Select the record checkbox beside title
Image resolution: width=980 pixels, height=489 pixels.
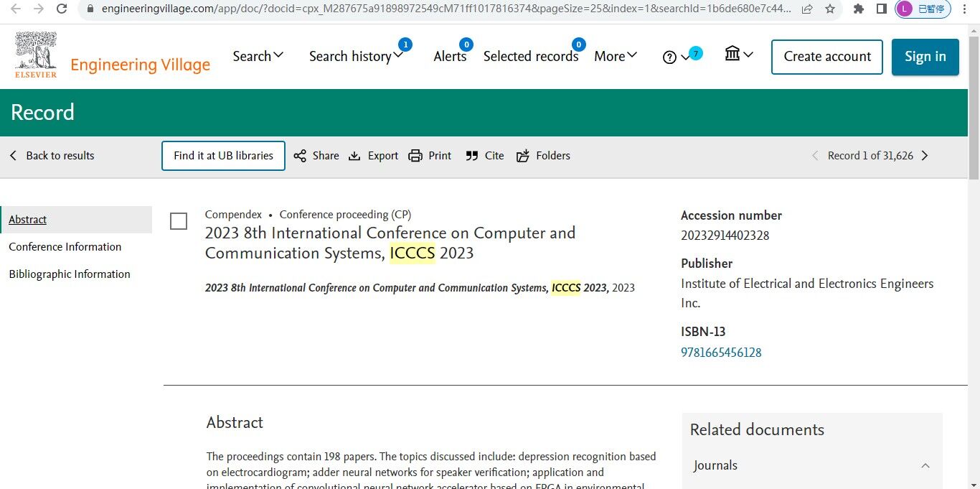pos(179,221)
